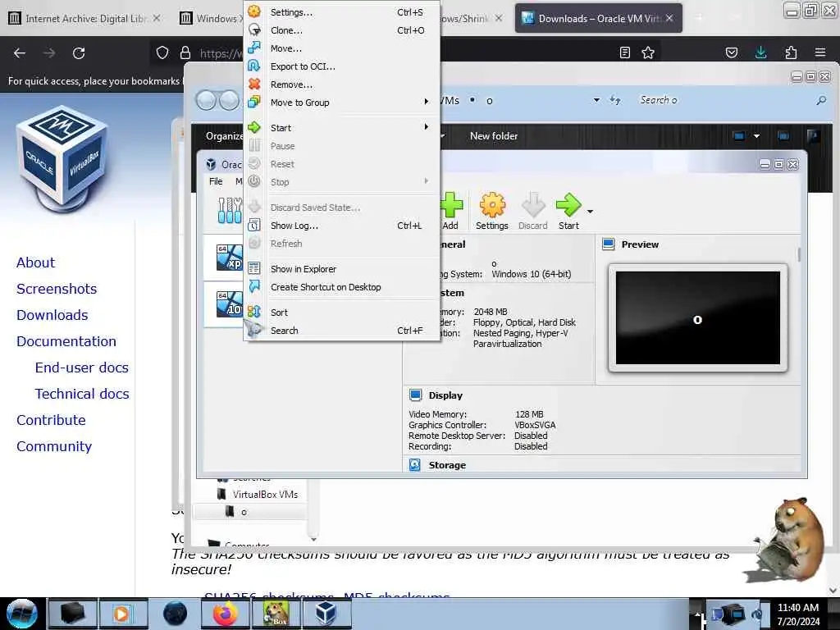The width and height of the screenshot is (840, 630).
Task: Click the Clone sheep icon in menu
Action: pos(254,30)
